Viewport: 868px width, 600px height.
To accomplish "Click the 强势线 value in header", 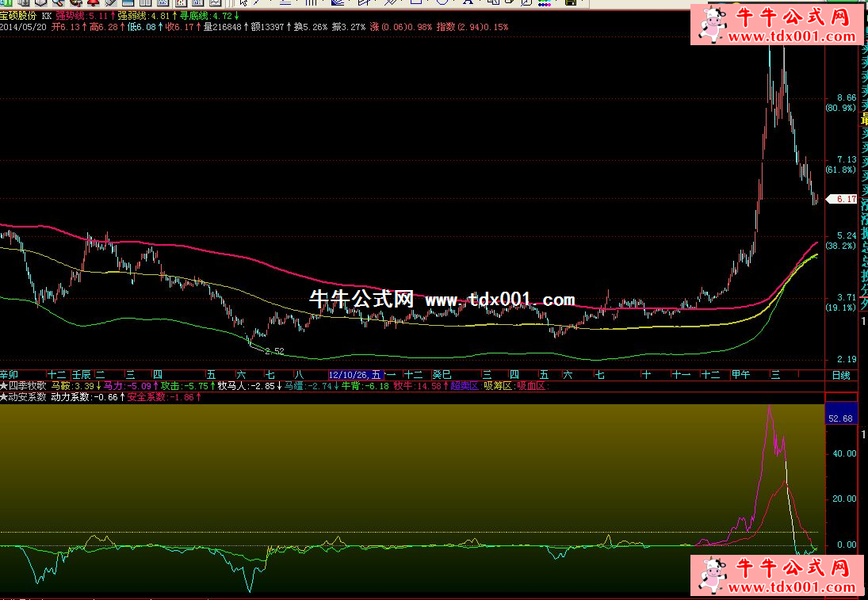I will (82, 15).
